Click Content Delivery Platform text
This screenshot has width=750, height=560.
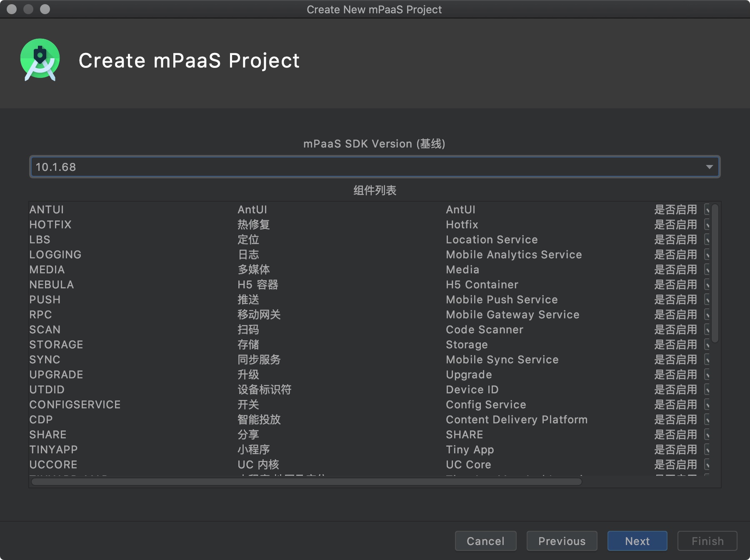[x=517, y=420]
